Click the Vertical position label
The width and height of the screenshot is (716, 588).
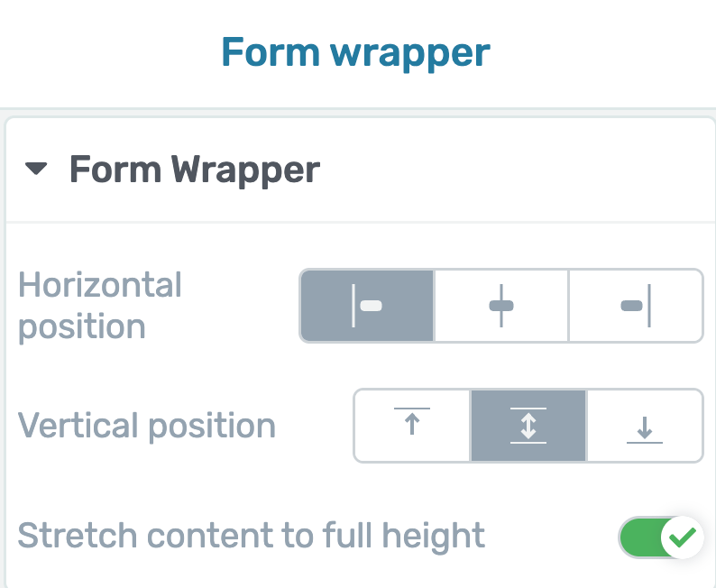point(147,427)
